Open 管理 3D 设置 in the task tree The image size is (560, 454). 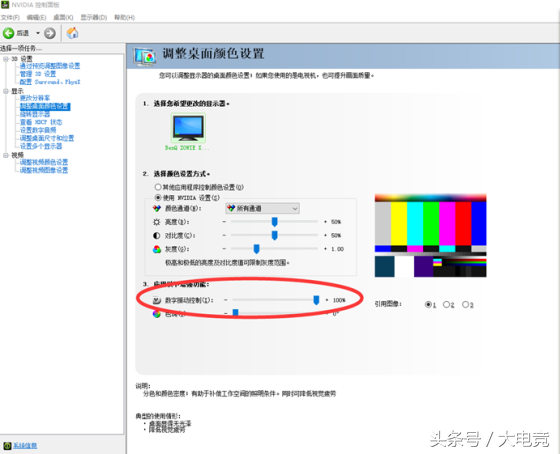pos(38,74)
